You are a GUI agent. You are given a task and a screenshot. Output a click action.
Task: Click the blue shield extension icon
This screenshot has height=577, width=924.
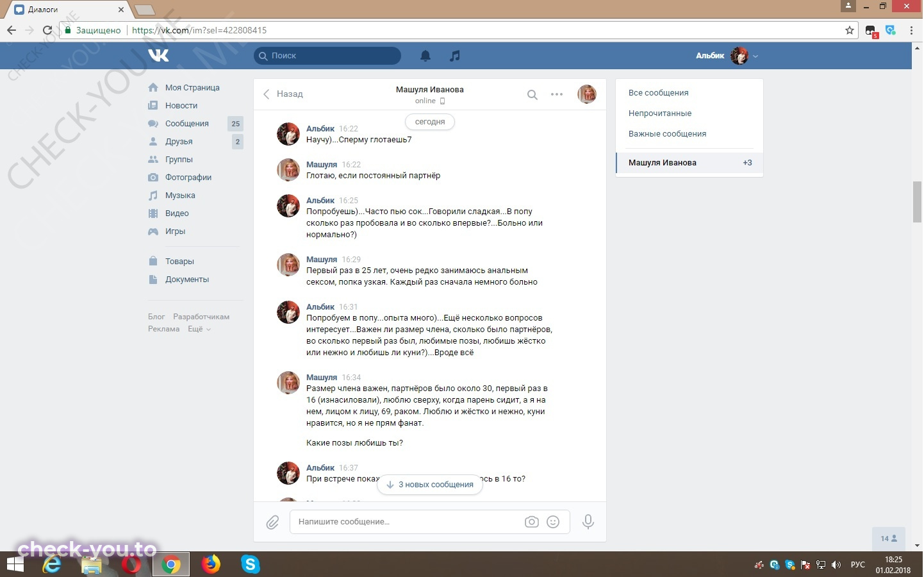tap(891, 30)
